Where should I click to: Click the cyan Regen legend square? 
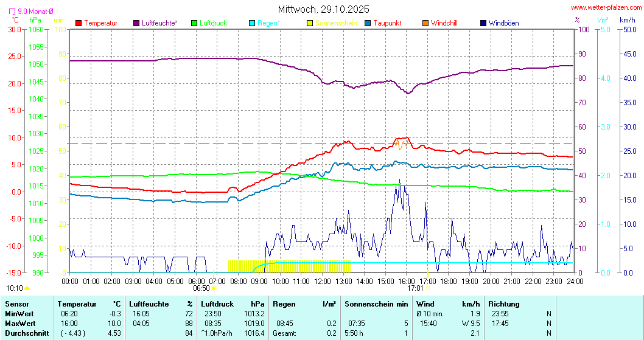point(252,23)
